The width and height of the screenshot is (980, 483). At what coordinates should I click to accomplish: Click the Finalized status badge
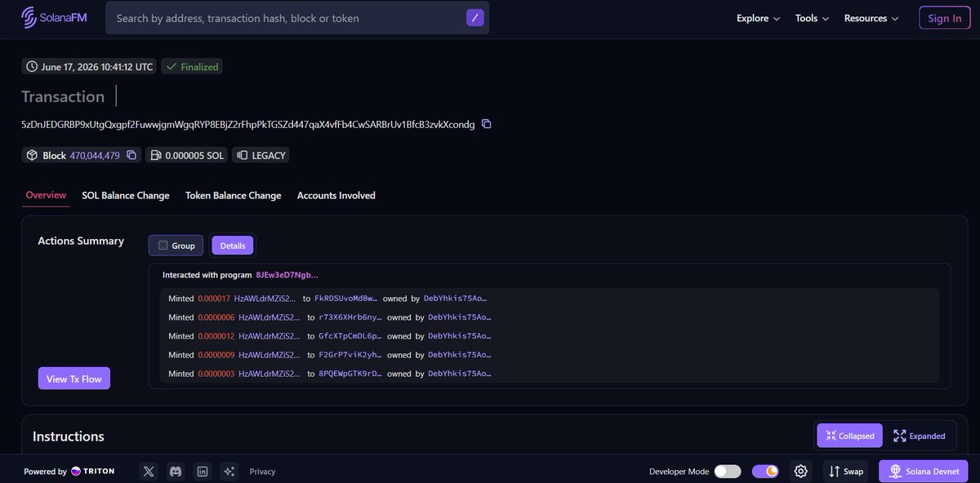192,67
